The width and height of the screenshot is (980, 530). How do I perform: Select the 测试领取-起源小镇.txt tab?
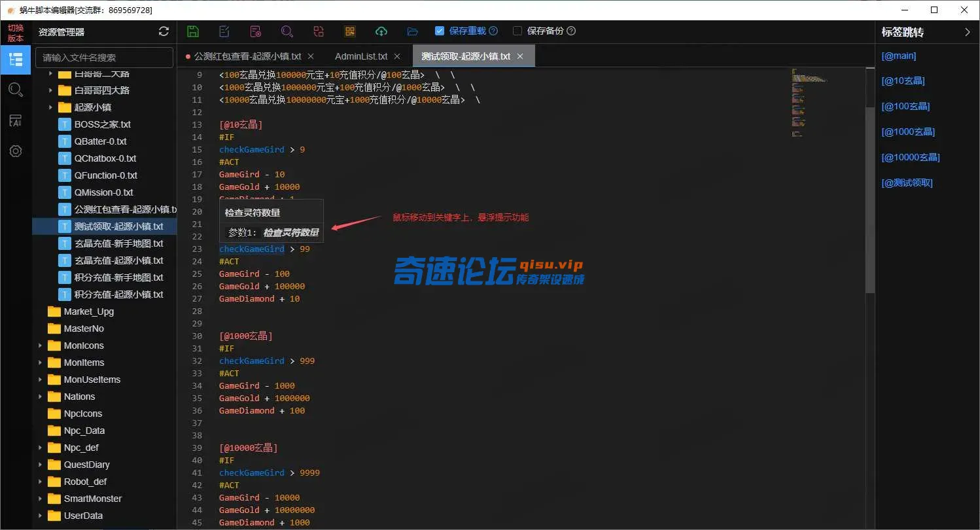coord(466,56)
